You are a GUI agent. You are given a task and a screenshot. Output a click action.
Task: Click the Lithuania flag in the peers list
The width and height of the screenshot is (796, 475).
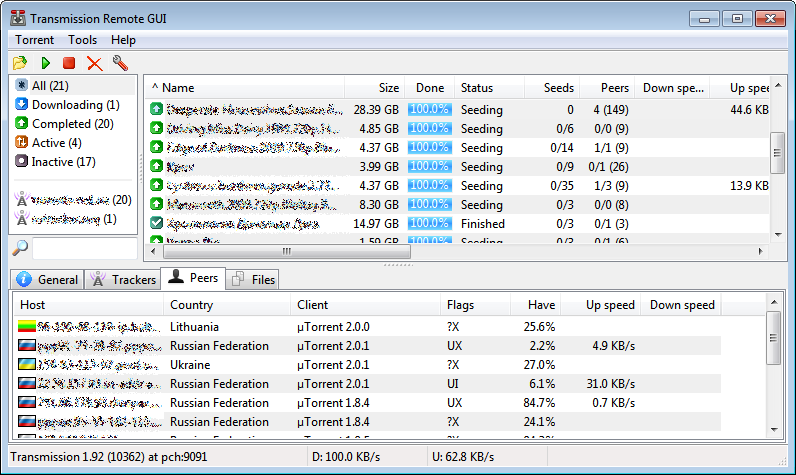[27, 327]
